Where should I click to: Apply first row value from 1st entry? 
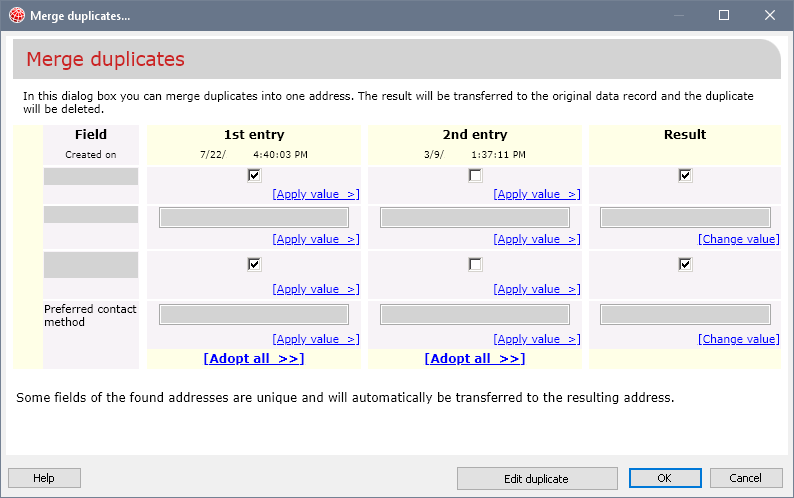point(315,195)
